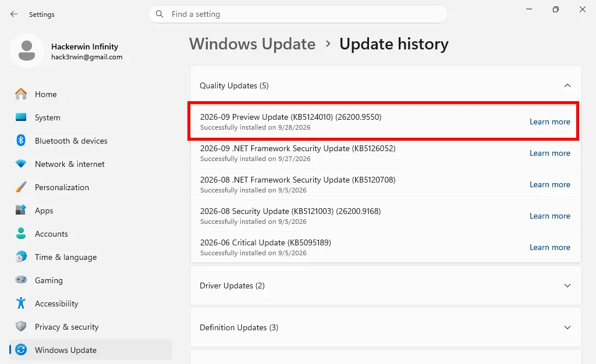Click the Time & language globe icon

21,256
